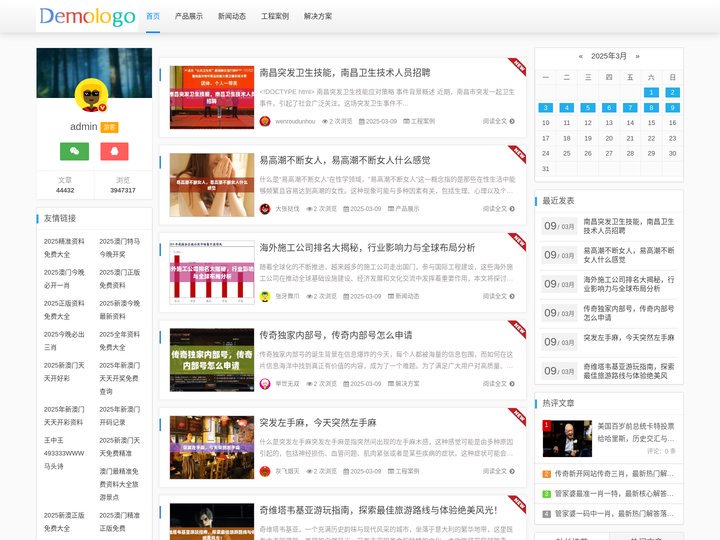720x540 pixels.
Task: Open recent post 传奇独家内部号 in sidebar
Action: 629,313
